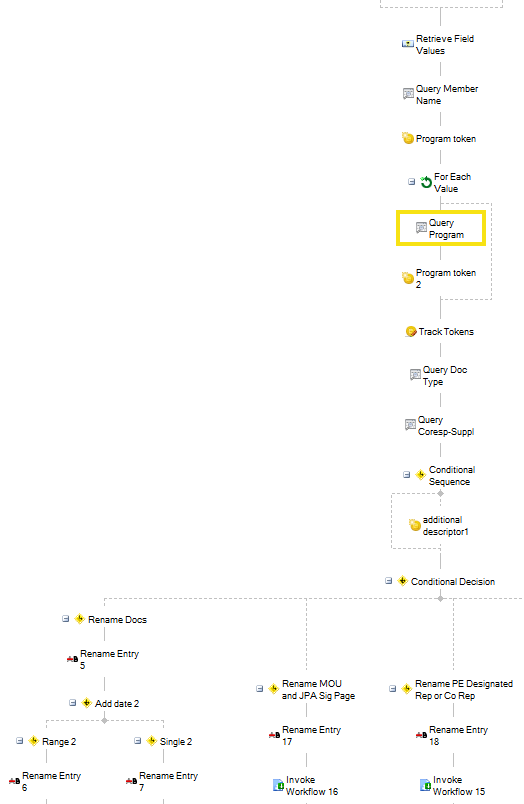
Task: Collapse the Single 2 branch
Action: (137, 741)
